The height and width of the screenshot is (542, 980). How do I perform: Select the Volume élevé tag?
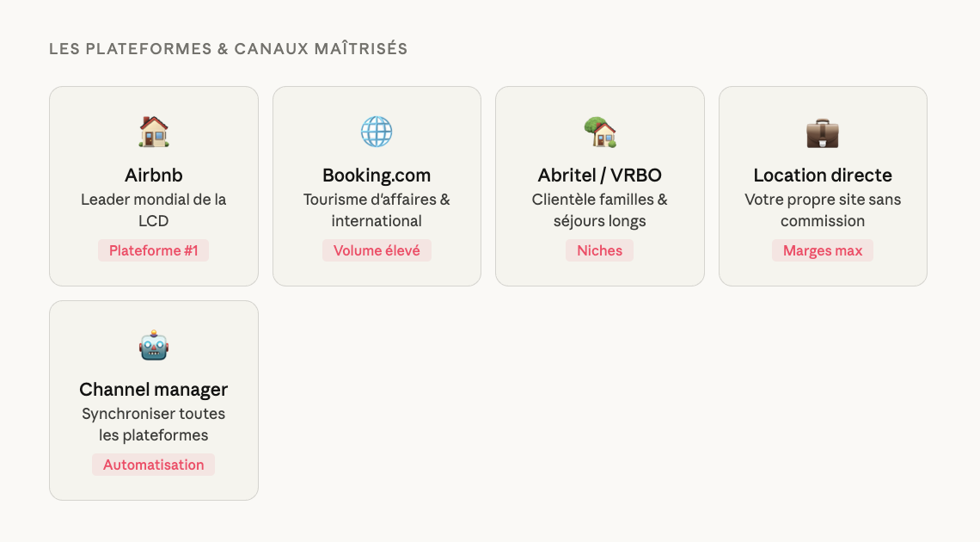(377, 250)
